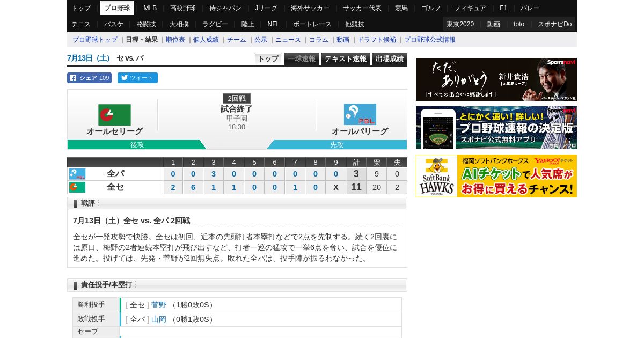Open 他競技 section

pos(355,24)
